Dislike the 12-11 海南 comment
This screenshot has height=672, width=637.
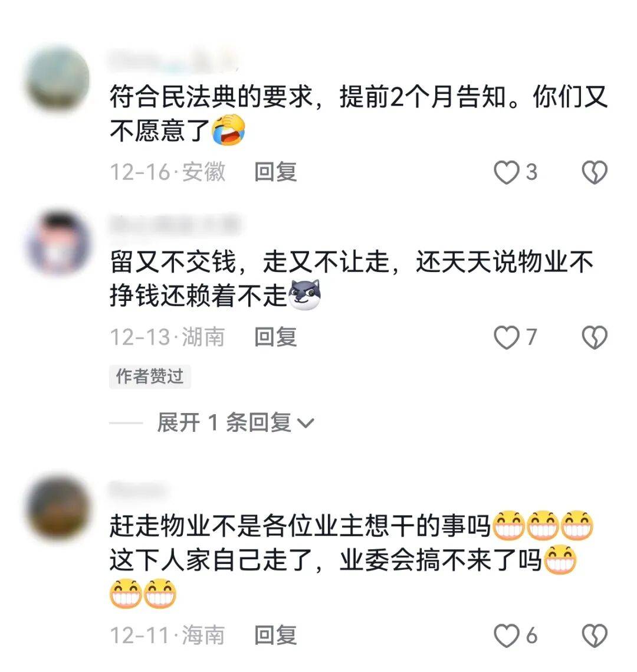tap(595, 635)
